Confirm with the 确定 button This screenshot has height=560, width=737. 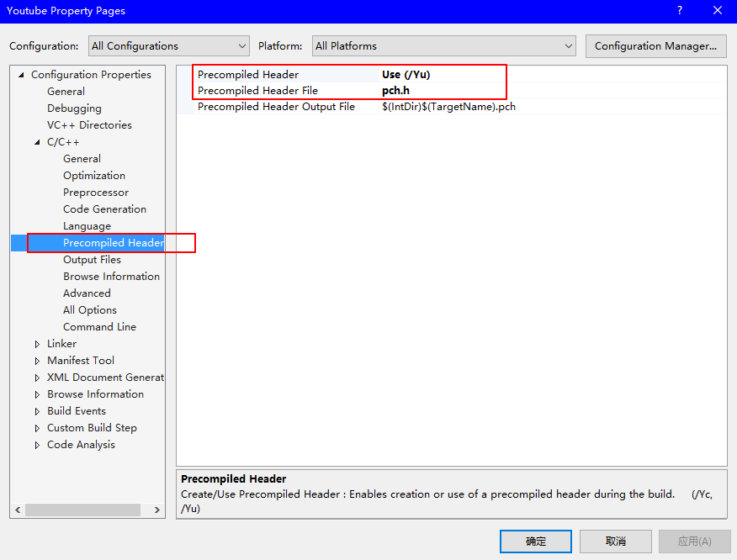point(536,542)
